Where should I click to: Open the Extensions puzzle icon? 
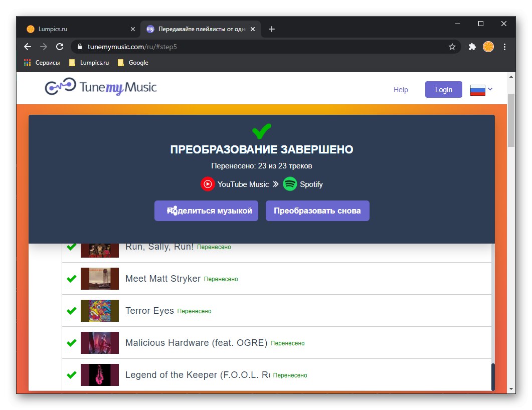click(x=472, y=47)
